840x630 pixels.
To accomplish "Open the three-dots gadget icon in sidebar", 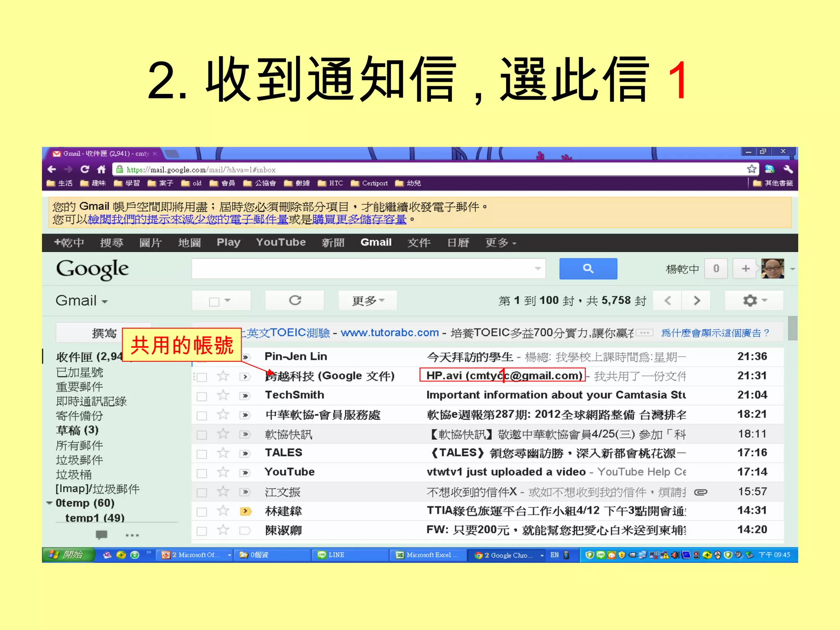I will (x=132, y=535).
